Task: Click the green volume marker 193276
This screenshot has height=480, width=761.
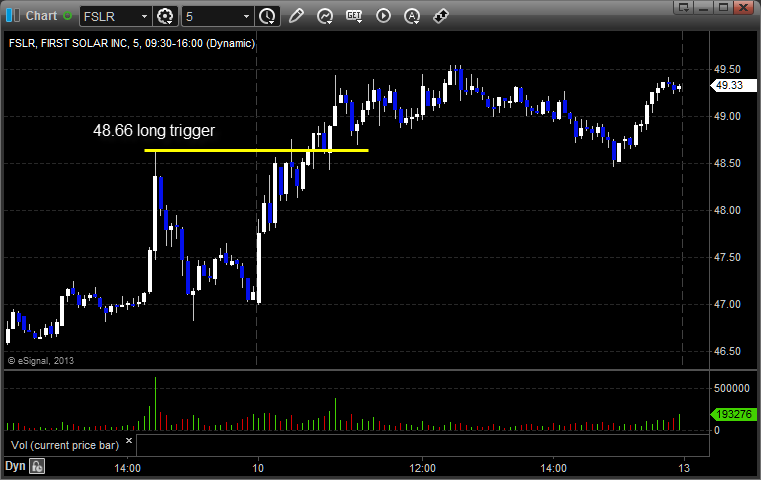Action: point(733,414)
